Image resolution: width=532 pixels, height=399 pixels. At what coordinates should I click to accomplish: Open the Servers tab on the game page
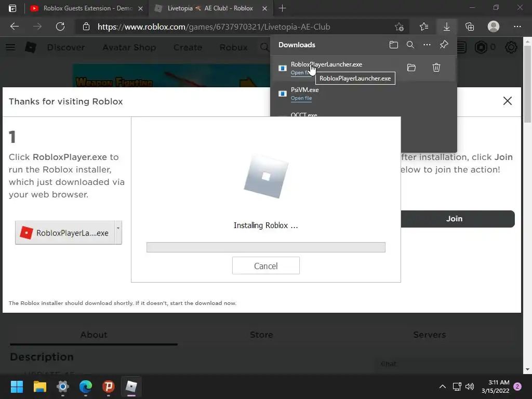click(x=429, y=335)
